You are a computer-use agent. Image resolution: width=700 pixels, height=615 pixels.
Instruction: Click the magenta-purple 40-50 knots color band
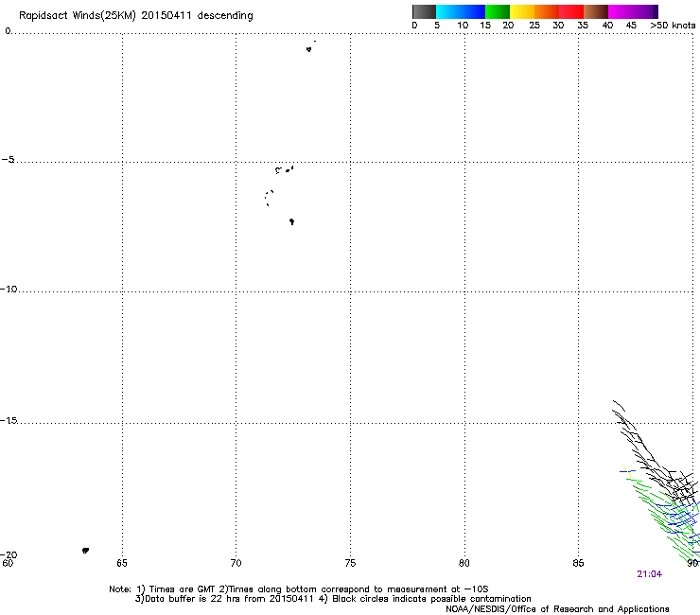(x=633, y=11)
